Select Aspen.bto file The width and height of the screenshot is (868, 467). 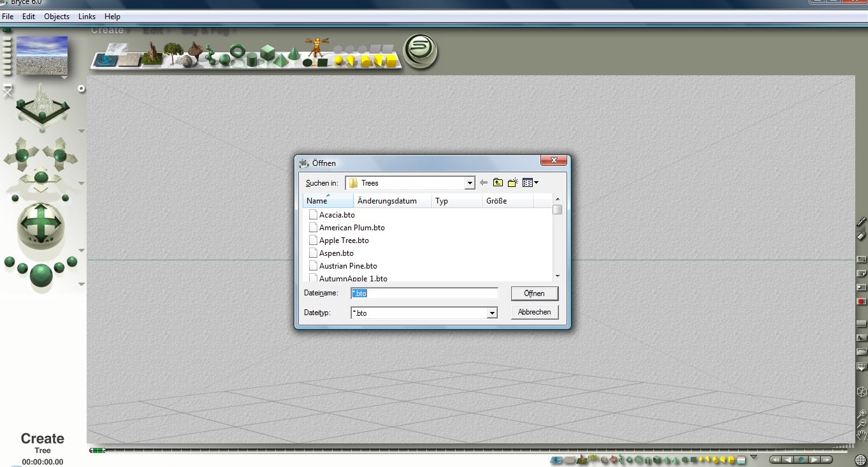pyautogui.click(x=331, y=253)
